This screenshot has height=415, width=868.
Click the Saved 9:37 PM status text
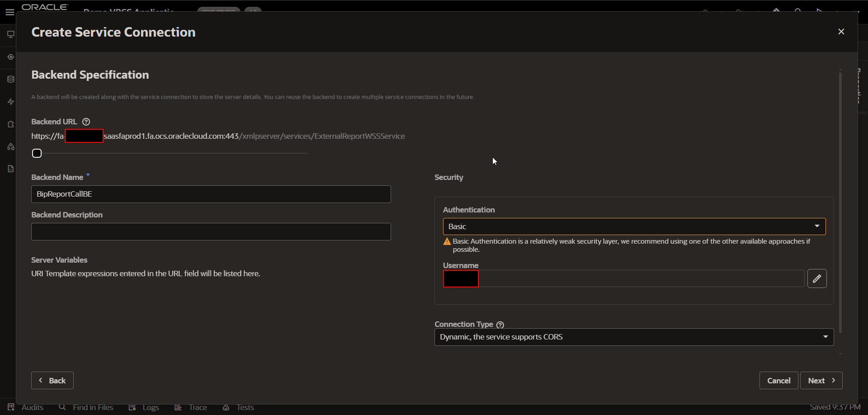click(835, 407)
